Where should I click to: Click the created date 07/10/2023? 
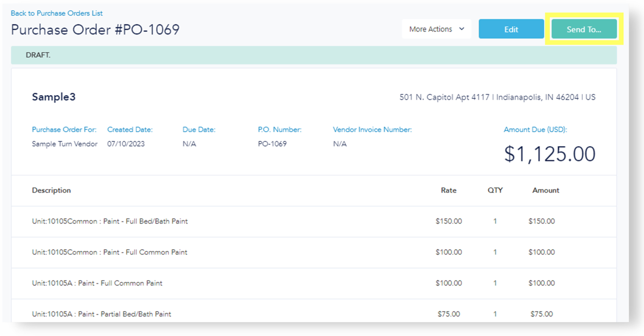(x=126, y=144)
